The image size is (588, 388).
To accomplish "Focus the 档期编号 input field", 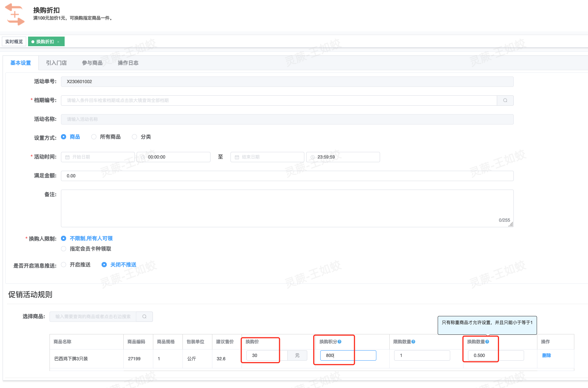I will [279, 101].
